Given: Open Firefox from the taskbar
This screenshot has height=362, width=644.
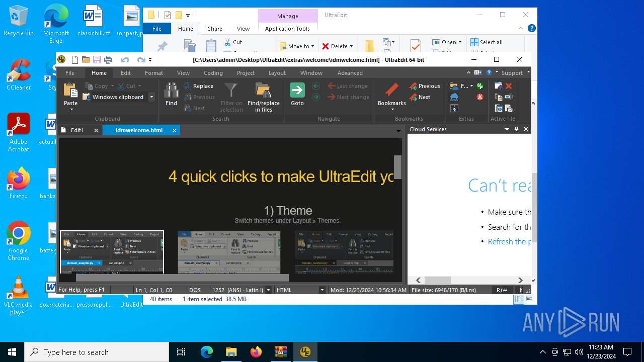Looking at the screenshot, I should pos(256,352).
